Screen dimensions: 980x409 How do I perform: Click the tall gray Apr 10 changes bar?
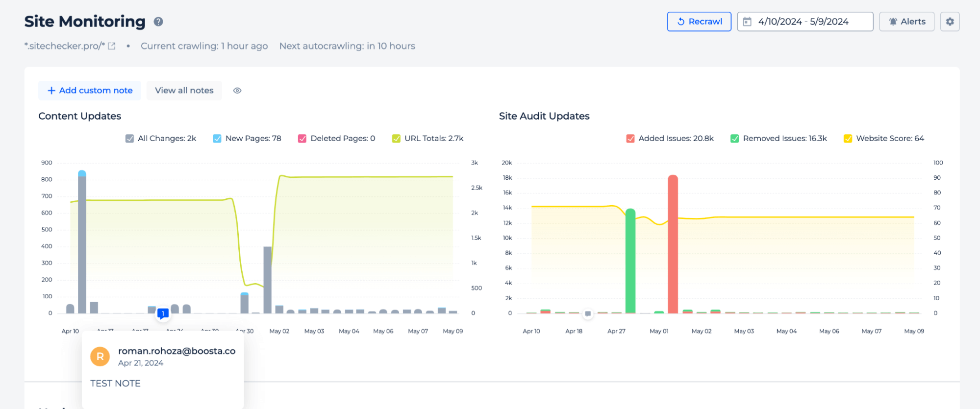[82, 245]
